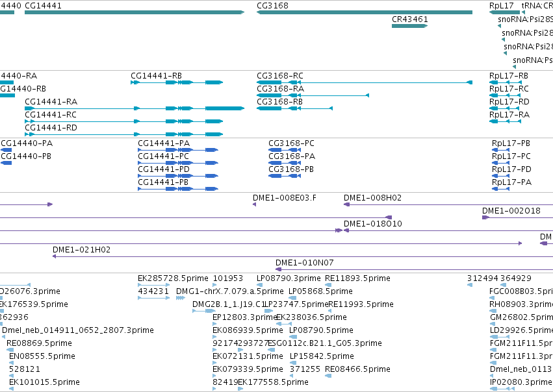The width and height of the screenshot is (553, 392).
Task: Select the DME1-002O18 clone feature
Action: (517, 217)
